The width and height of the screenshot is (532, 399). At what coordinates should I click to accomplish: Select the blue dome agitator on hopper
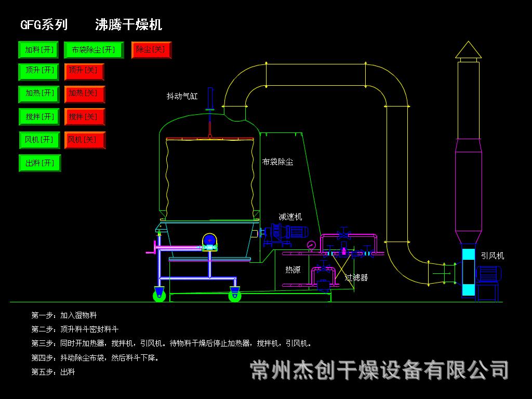coord(210,240)
